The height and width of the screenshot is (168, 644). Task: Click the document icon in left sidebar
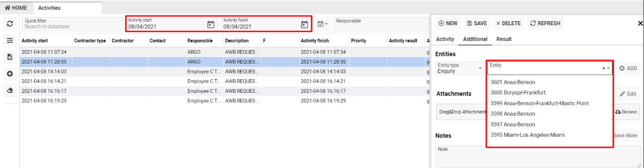point(9,57)
